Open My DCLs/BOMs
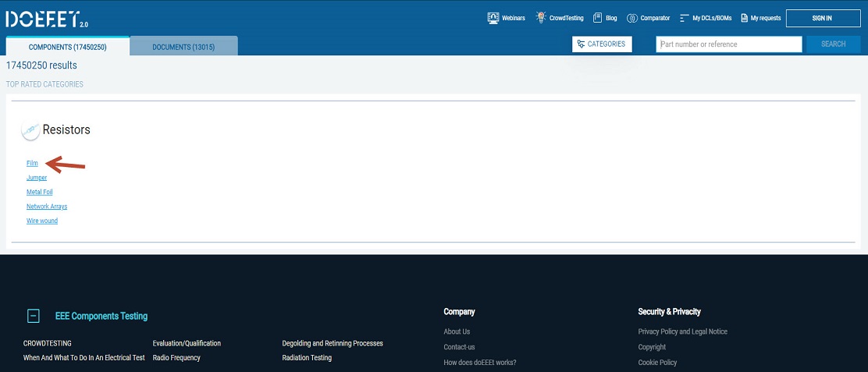The image size is (868, 372). 712,18
